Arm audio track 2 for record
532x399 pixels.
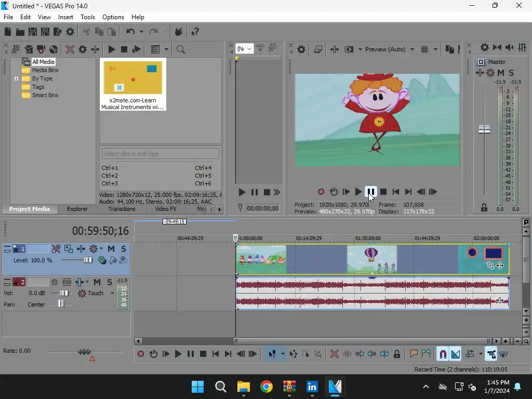pyautogui.click(x=54, y=282)
